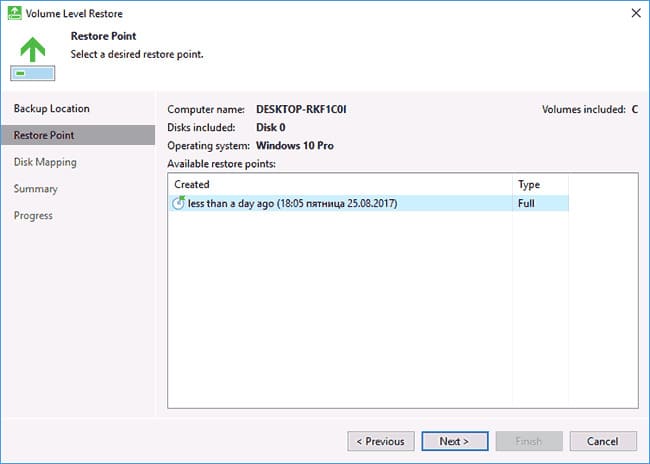
Task: Click the restore point clock icon
Action: tap(179, 203)
